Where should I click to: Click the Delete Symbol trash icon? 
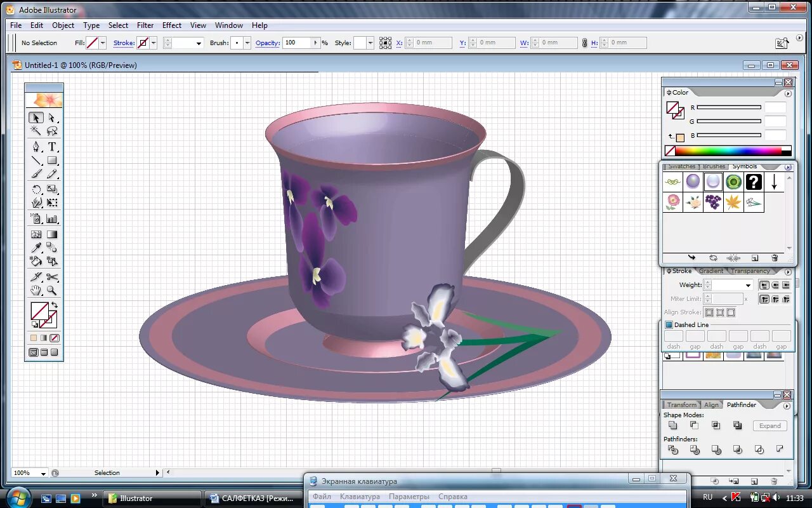coord(775,258)
